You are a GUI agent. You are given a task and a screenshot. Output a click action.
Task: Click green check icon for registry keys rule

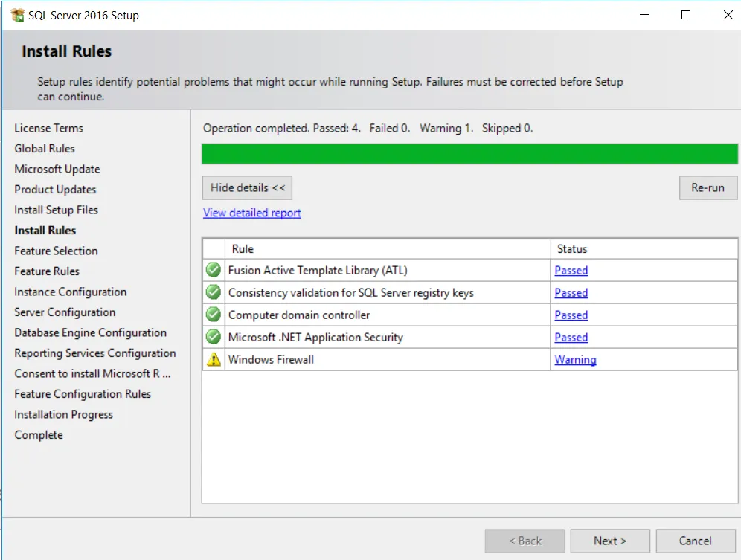point(214,292)
